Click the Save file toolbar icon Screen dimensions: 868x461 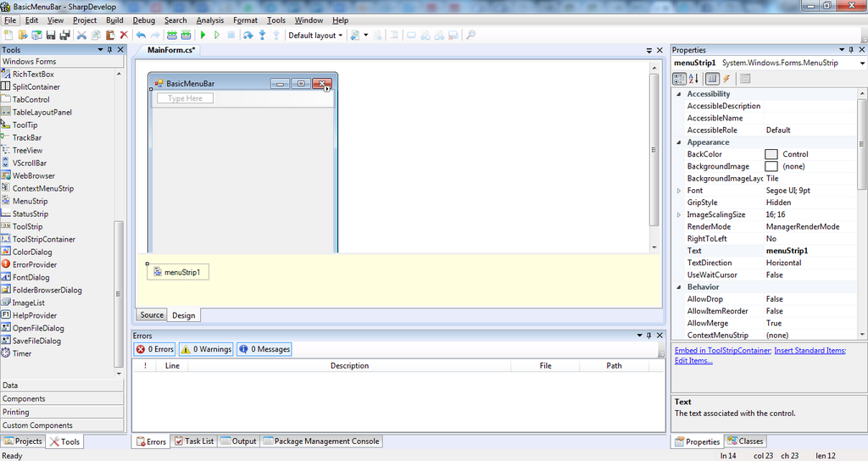[51, 35]
